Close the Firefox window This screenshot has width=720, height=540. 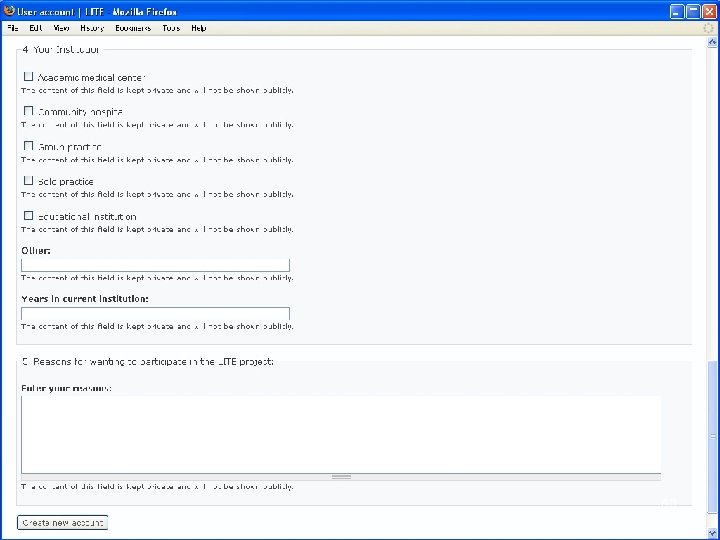point(709,12)
